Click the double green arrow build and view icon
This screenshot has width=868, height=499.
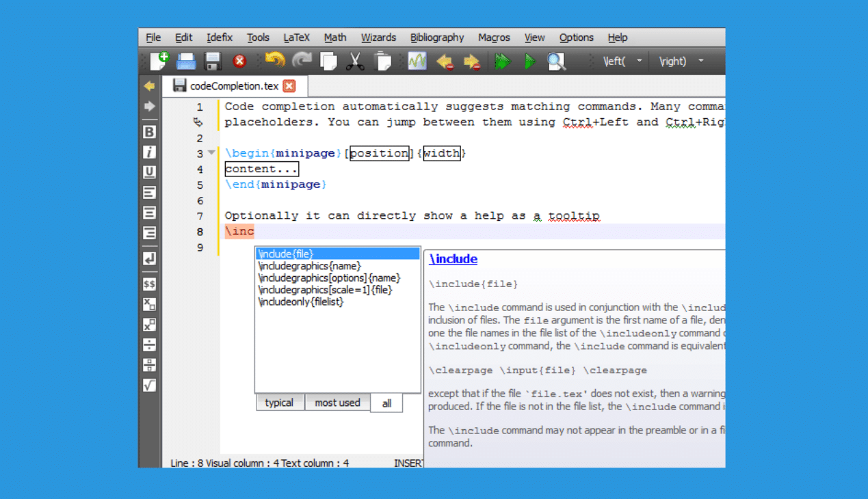coord(503,62)
